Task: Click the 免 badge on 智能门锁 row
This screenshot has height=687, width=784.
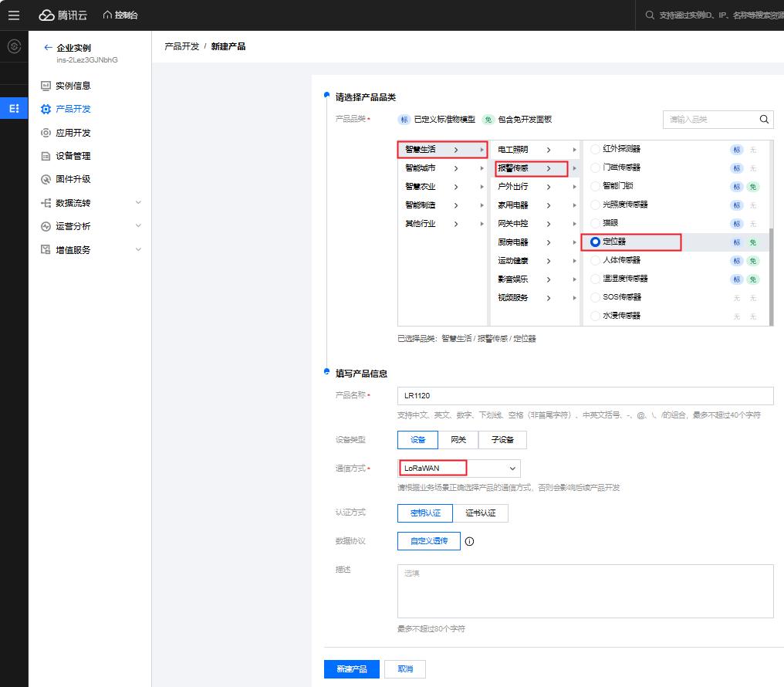Action: (x=752, y=187)
